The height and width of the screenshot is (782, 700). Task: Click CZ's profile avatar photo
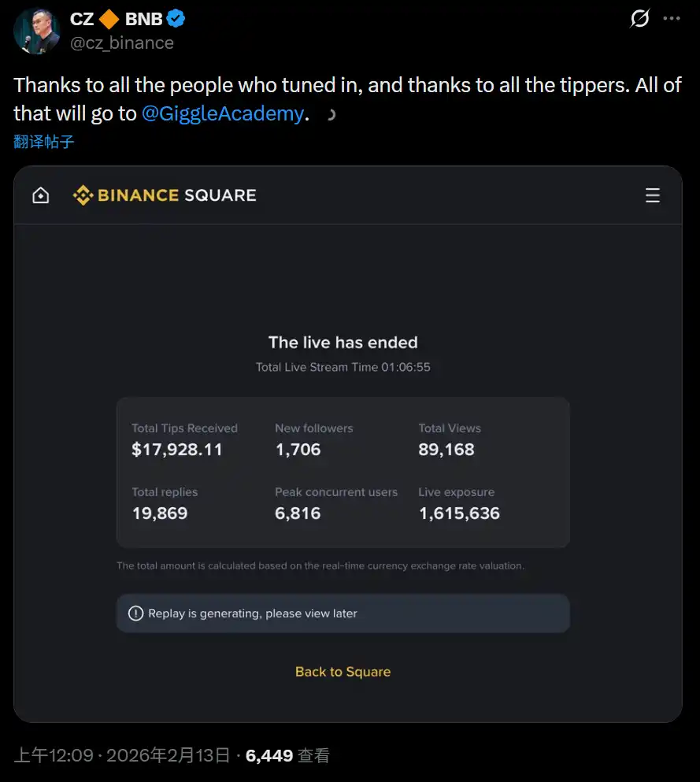[x=36, y=32]
